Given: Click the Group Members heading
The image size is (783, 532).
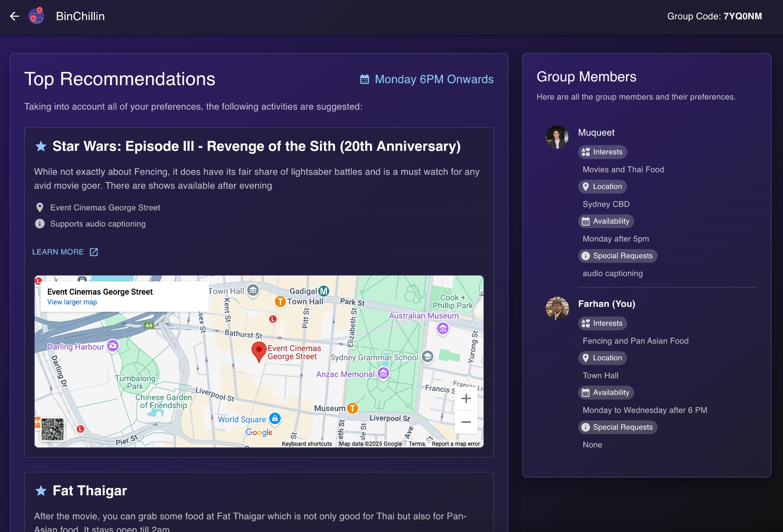Looking at the screenshot, I should 586,77.
